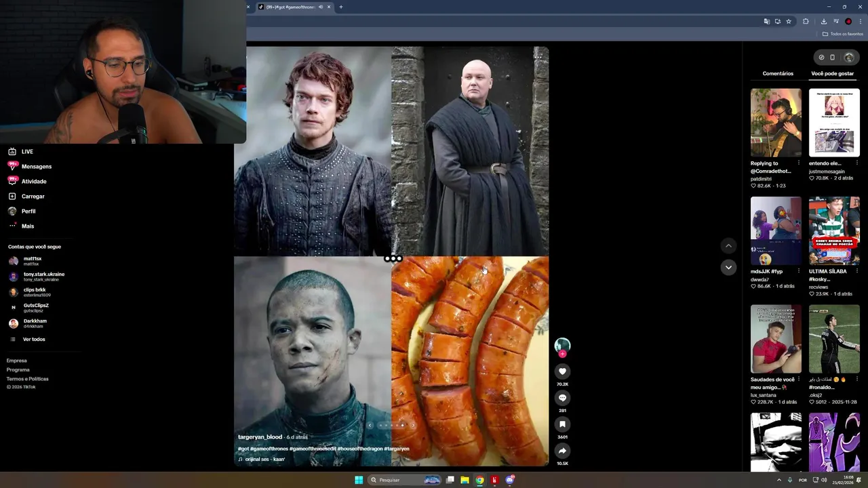Open options for the lux_santana video
Viewport: 868px width, 488px height.
(x=798, y=380)
